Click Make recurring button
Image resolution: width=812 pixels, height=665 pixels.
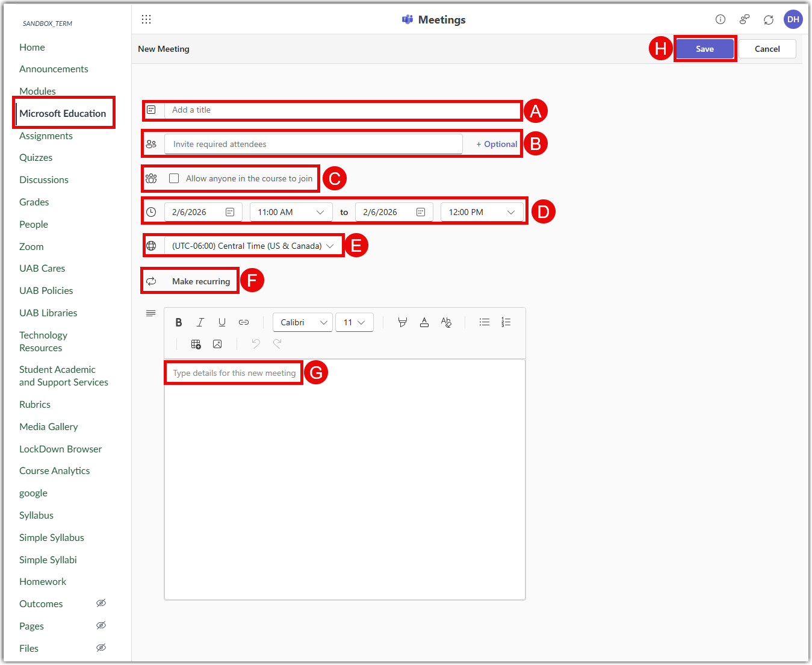point(200,281)
